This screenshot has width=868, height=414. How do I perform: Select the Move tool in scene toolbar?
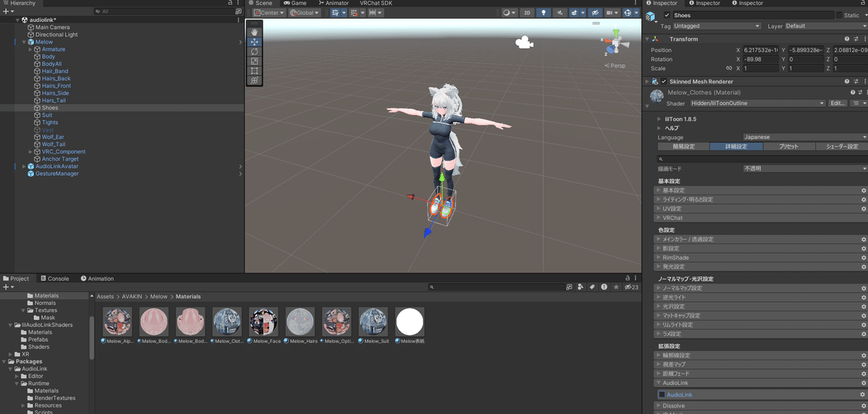coord(254,42)
